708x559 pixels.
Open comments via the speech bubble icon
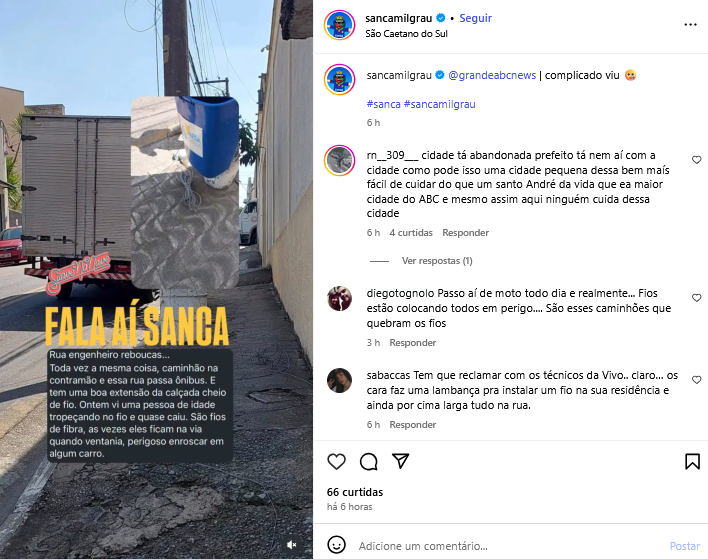point(368,461)
